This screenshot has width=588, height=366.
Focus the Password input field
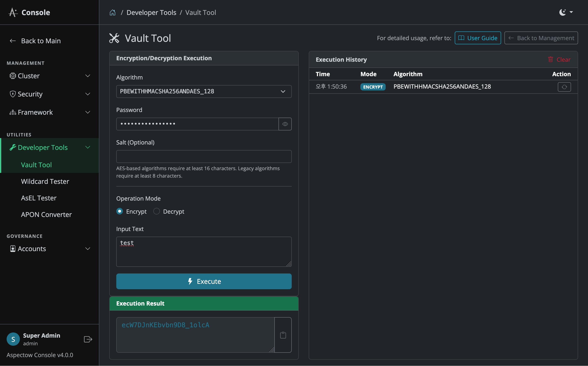[197, 124]
